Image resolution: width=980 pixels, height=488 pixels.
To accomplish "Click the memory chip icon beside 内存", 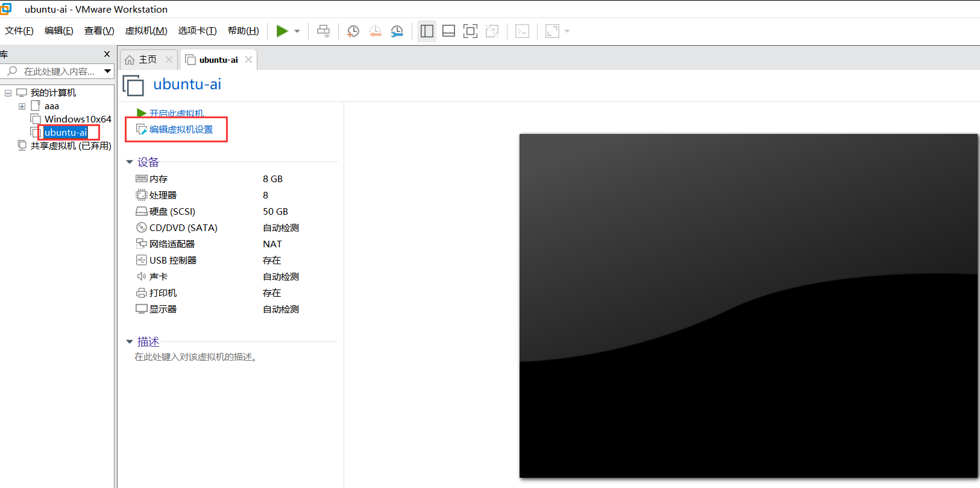I will (x=142, y=179).
